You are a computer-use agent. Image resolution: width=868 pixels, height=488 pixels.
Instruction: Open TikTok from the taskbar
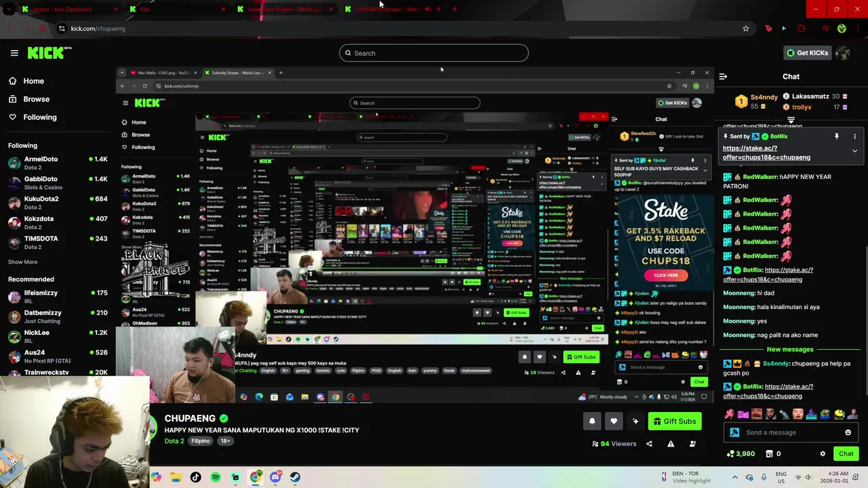tap(195, 477)
